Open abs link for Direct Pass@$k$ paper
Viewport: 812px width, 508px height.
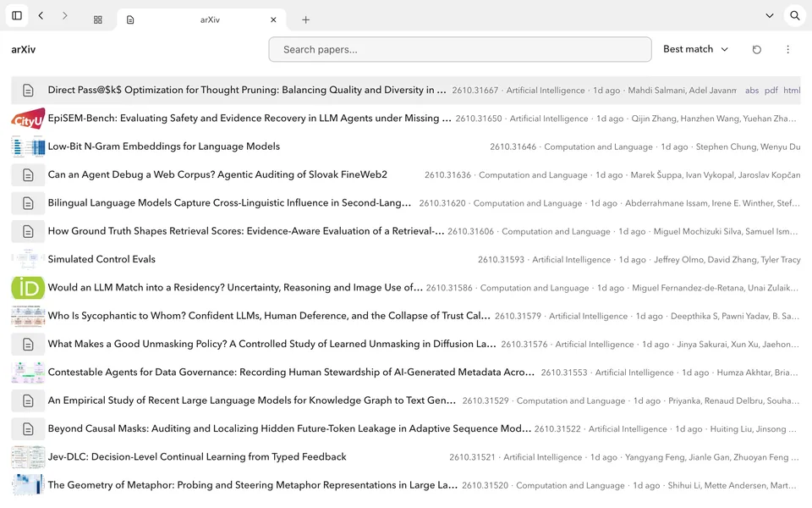point(752,91)
